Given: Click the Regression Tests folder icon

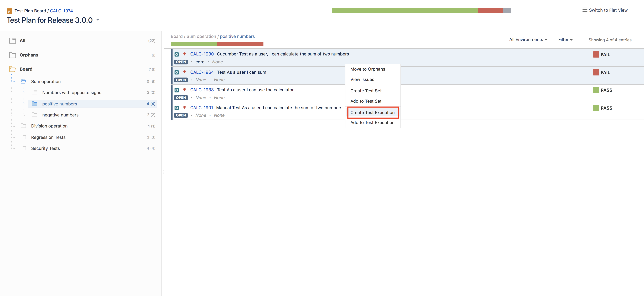Looking at the screenshot, I should [x=23, y=137].
